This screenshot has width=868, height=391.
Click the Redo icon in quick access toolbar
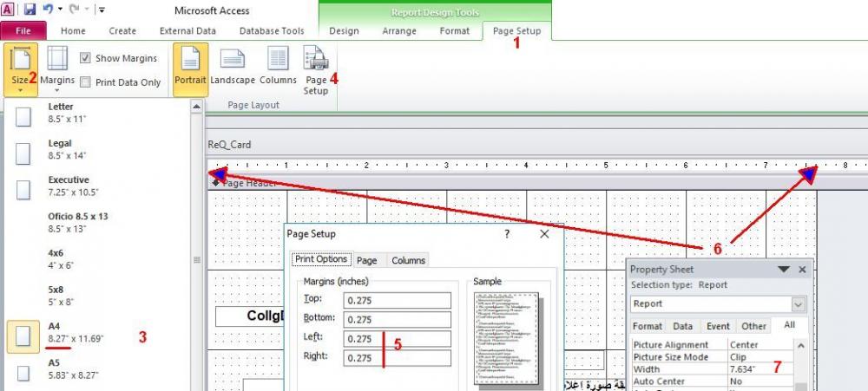click(x=75, y=10)
